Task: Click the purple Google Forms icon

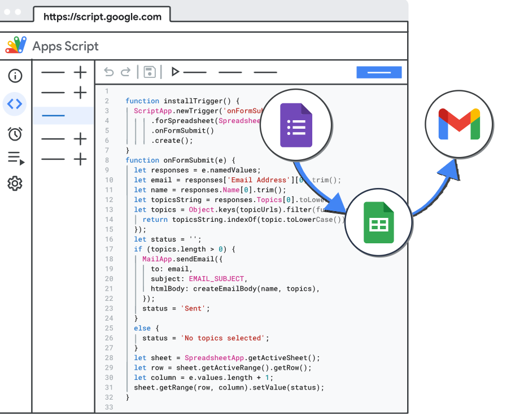Action: pyautogui.click(x=296, y=125)
